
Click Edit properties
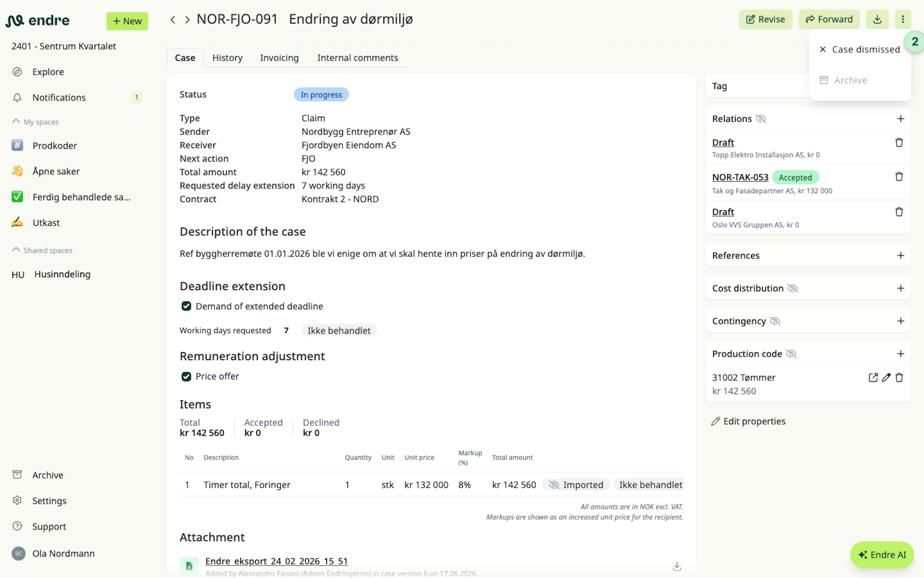(748, 421)
